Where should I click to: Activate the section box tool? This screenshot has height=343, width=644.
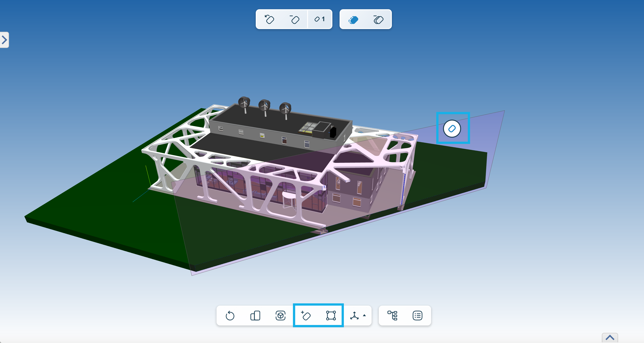tap(331, 316)
